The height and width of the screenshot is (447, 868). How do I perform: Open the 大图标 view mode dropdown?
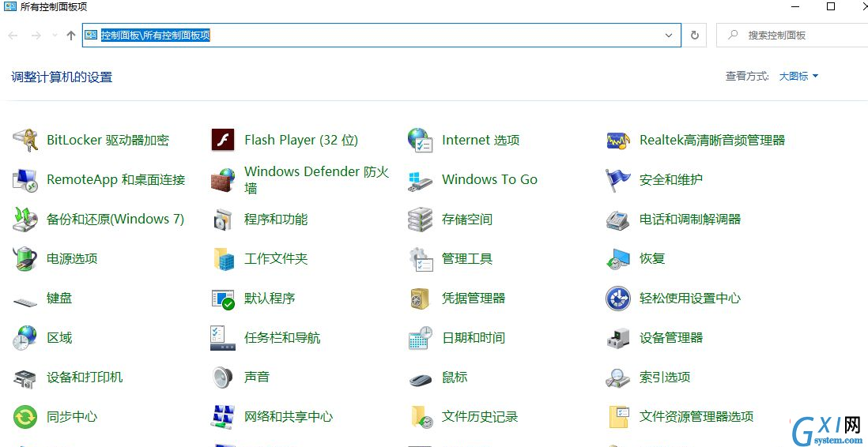point(798,77)
